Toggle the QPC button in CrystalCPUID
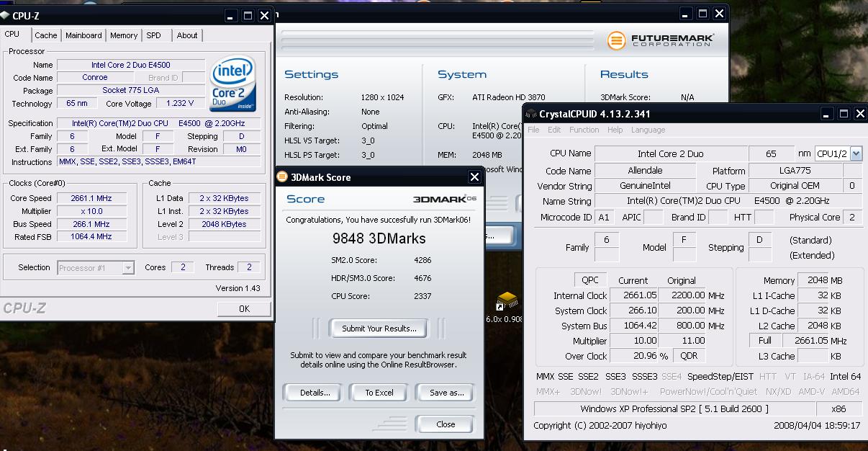This screenshot has width=868, height=451. [x=590, y=280]
